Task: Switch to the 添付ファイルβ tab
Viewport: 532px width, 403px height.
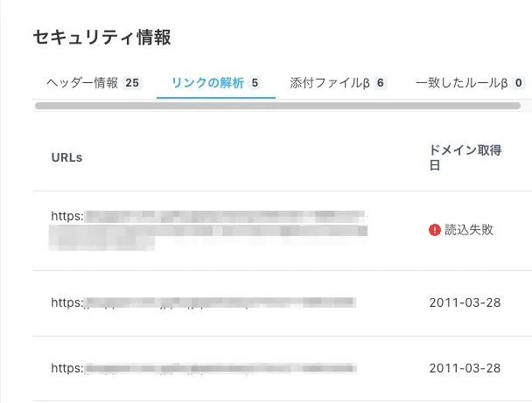Action: click(332, 83)
